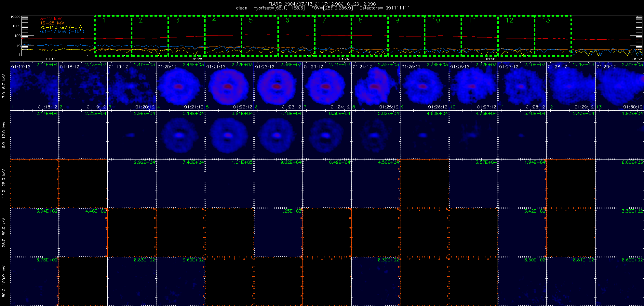Open the 50.0-100.0 keV image with 9.69E+02
This screenshot has height=306, width=644.
pos(181,281)
